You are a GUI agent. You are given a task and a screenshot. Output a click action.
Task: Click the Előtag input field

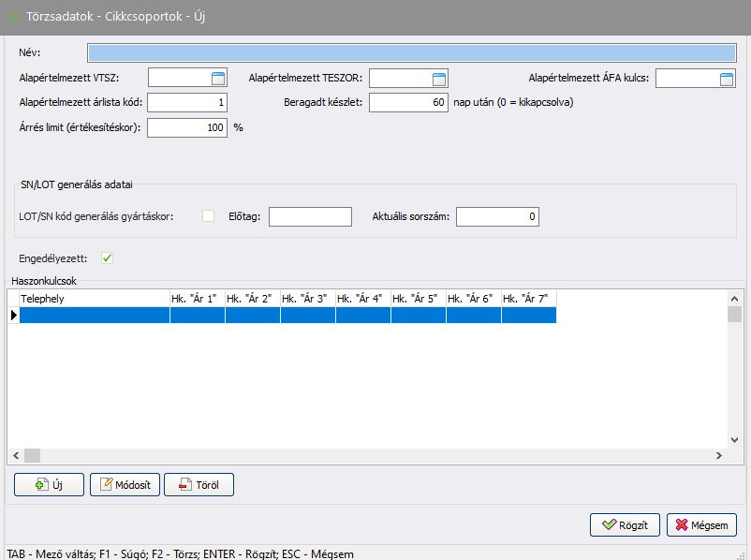[x=309, y=217]
